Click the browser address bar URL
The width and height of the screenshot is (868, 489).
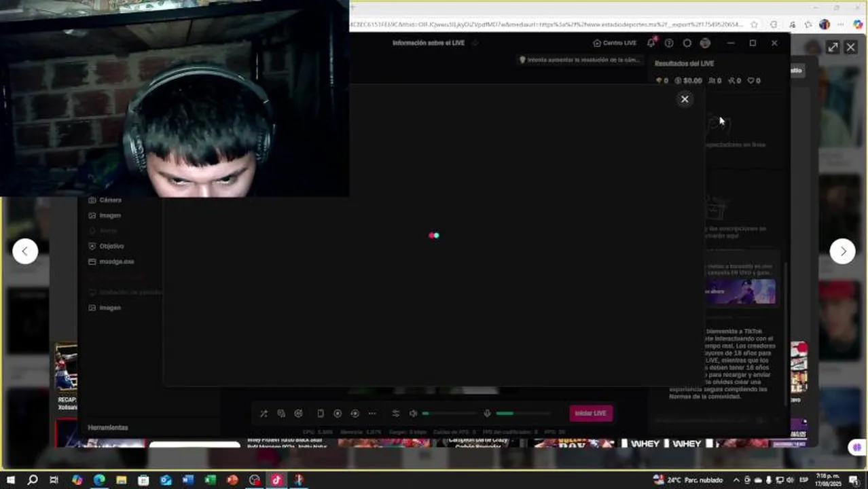[x=547, y=24]
